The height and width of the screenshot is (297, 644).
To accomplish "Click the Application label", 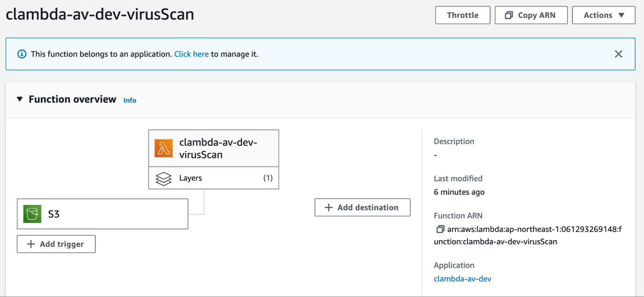I will [454, 265].
